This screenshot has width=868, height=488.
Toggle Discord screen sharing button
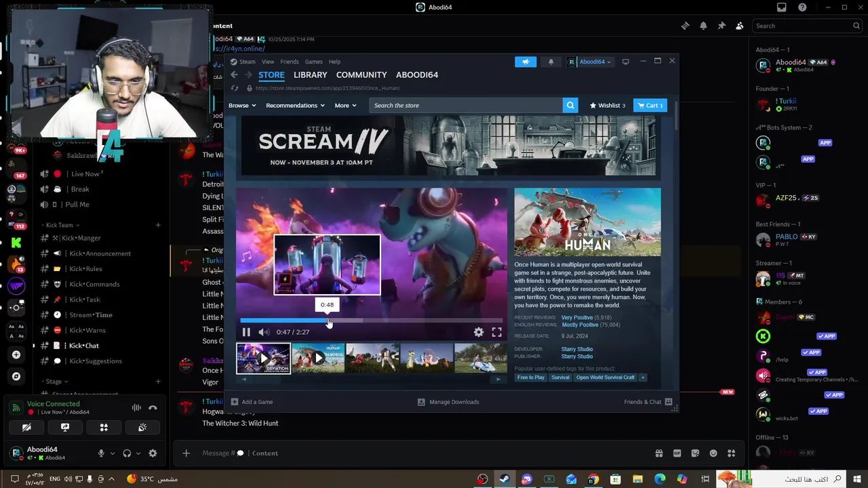[x=65, y=428]
